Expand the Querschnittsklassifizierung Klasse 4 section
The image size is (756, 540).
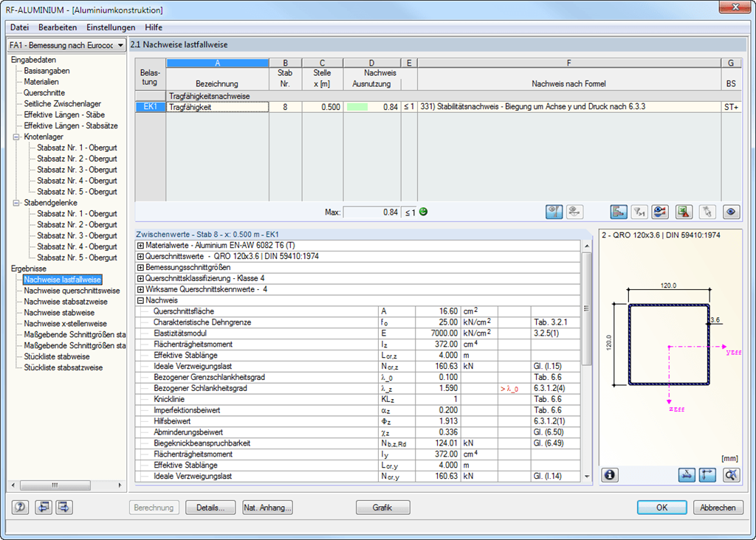point(140,278)
